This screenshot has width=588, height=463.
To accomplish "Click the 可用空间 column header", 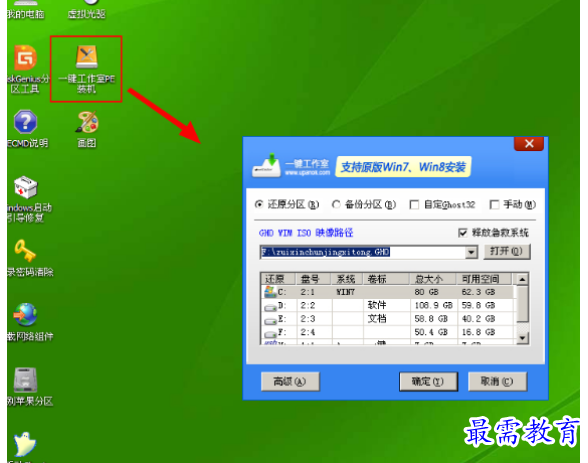I will (x=484, y=279).
